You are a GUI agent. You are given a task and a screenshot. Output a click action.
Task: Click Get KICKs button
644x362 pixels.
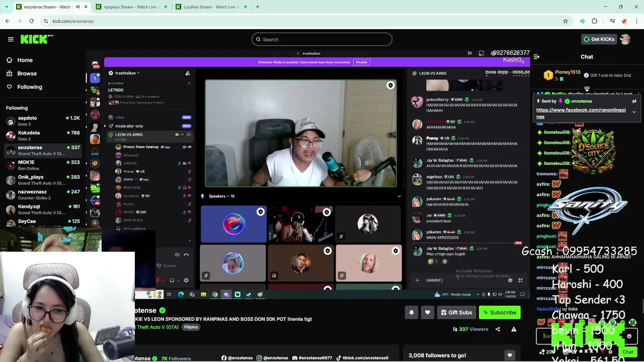coord(599,39)
